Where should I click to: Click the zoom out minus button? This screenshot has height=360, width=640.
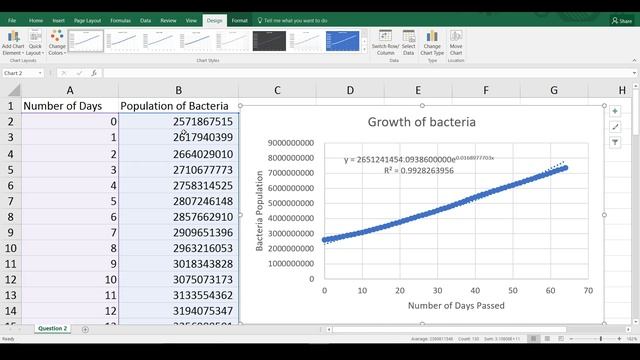click(x=571, y=339)
